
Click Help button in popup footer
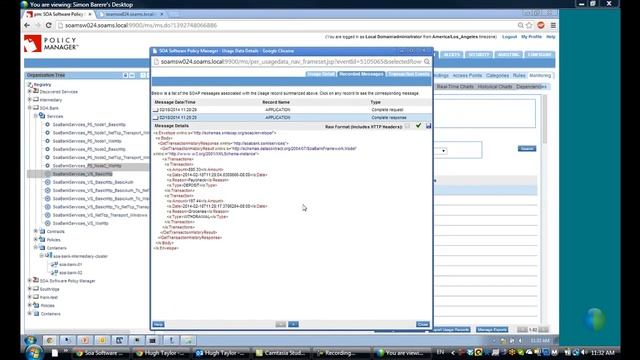click(x=158, y=324)
